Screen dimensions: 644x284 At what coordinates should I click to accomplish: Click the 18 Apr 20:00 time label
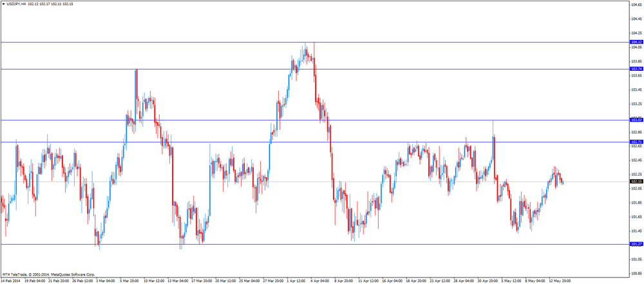[x=416, y=281]
